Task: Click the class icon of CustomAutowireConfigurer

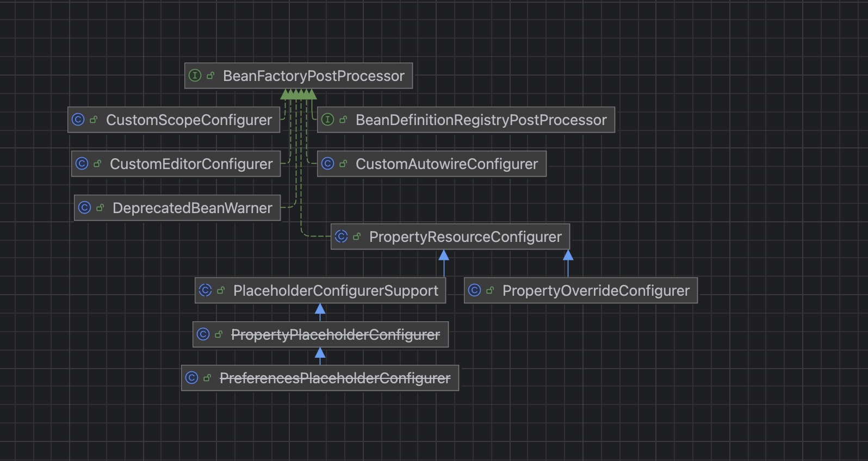Action: [x=327, y=164]
